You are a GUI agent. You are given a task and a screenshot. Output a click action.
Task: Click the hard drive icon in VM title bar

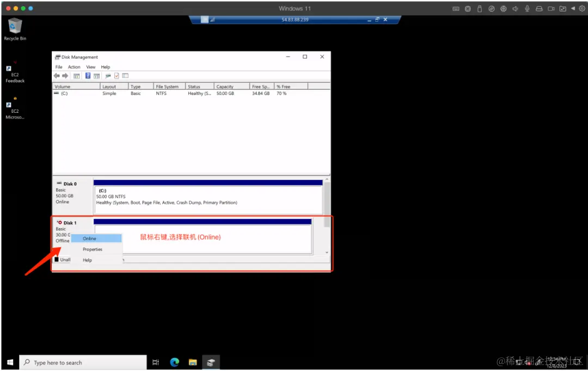pyautogui.click(x=539, y=9)
